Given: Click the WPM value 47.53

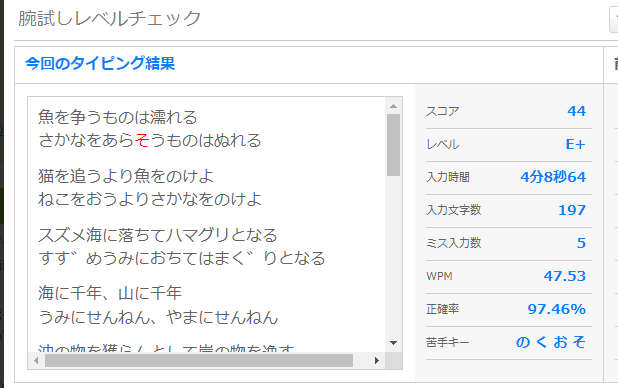Looking at the screenshot, I should pyautogui.click(x=565, y=276).
